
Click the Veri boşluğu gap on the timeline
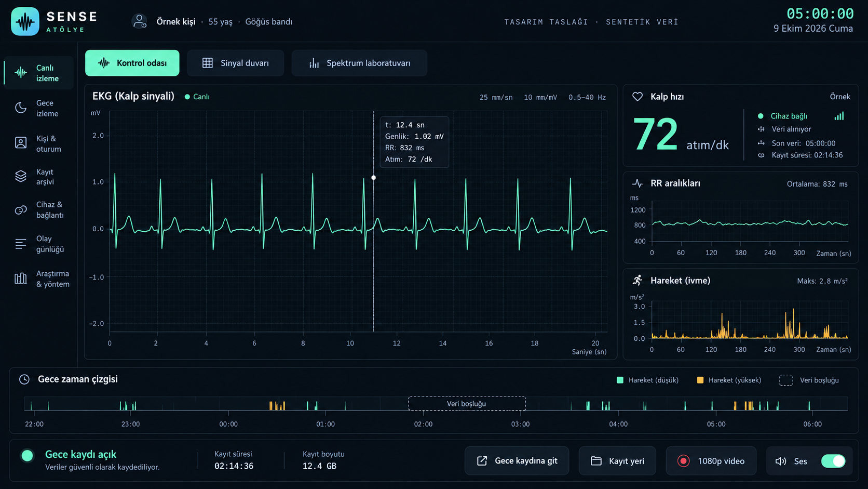coord(467,404)
